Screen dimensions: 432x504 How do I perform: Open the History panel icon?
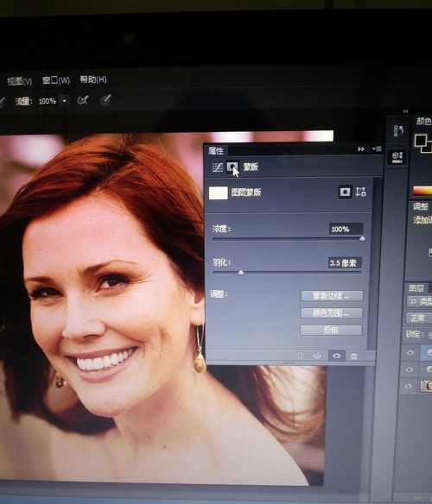point(398,131)
